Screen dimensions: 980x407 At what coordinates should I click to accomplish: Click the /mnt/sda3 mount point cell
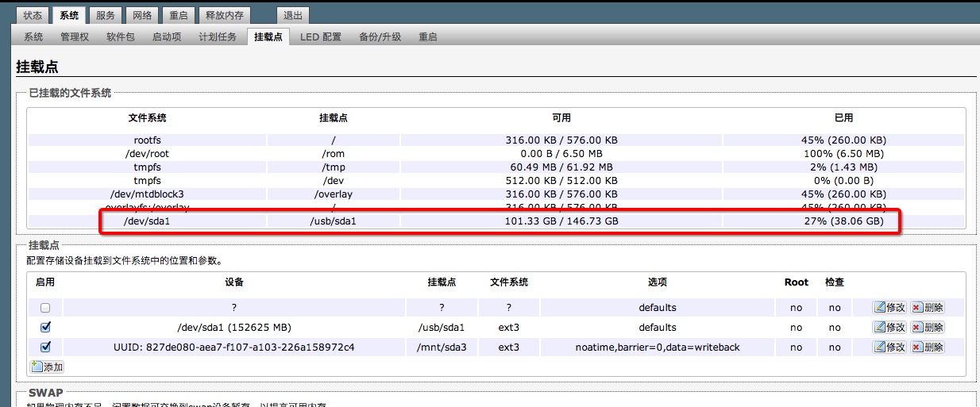click(x=441, y=347)
